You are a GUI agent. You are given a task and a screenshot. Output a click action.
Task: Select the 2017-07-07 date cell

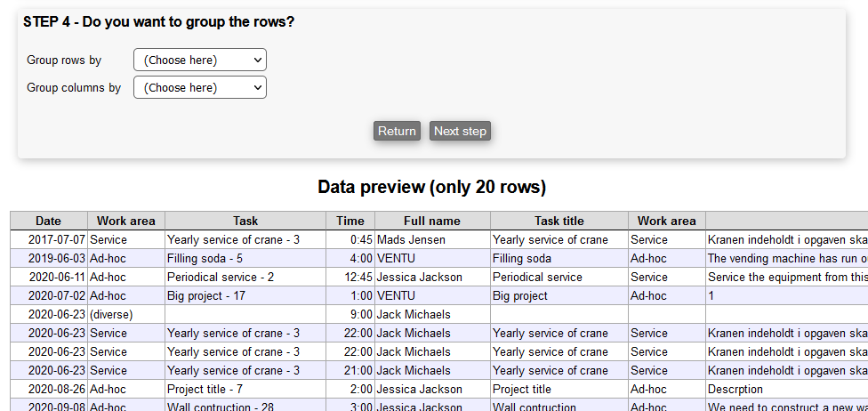(x=57, y=239)
